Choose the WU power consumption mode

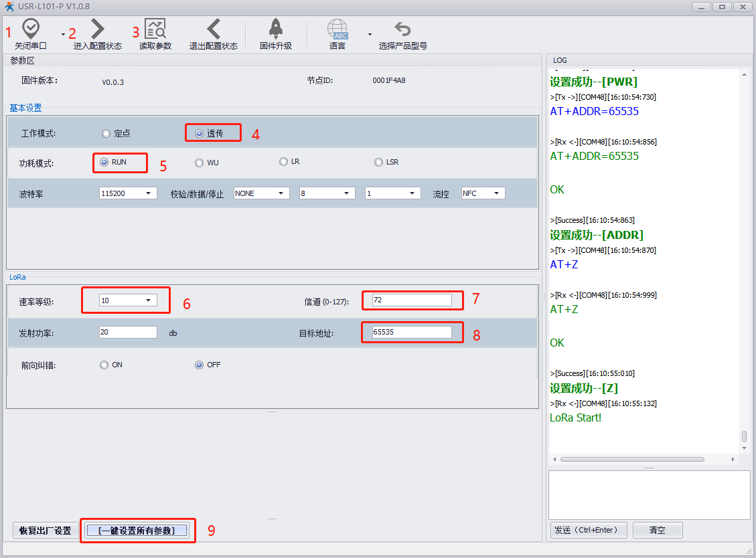199,163
